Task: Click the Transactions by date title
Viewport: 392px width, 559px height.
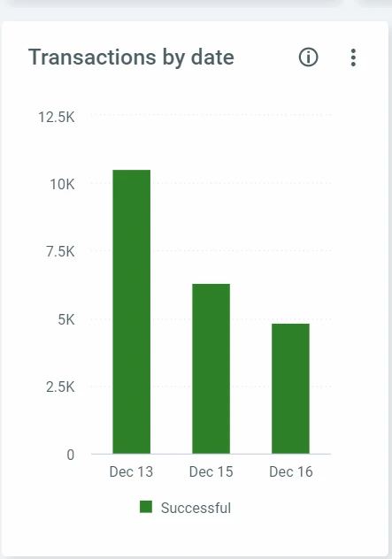Action: point(131,57)
